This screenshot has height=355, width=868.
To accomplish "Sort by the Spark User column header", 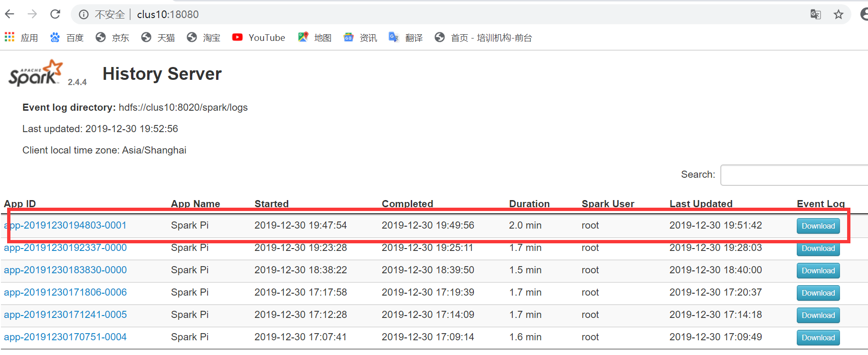I will tap(608, 204).
